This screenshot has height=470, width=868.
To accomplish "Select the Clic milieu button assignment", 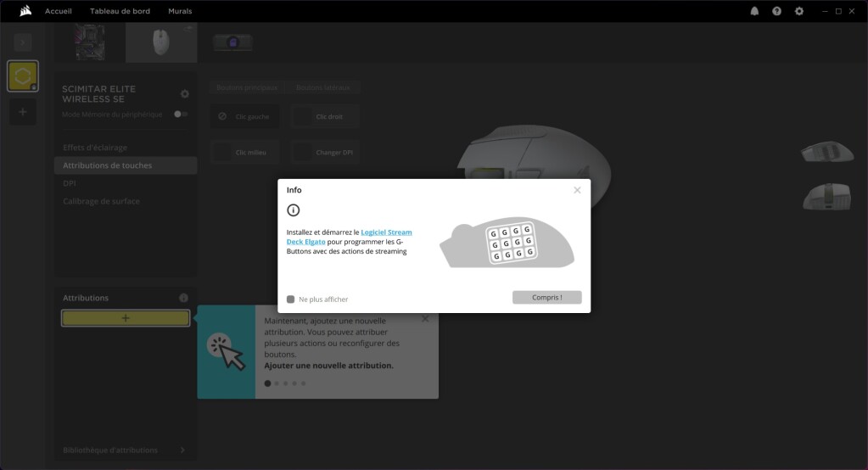I will click(244, 152).
